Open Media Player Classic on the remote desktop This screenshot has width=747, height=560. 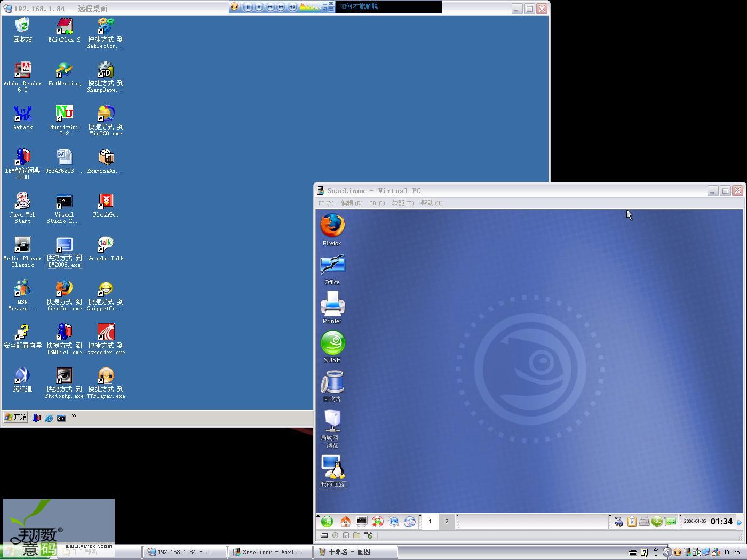(22, 252)
